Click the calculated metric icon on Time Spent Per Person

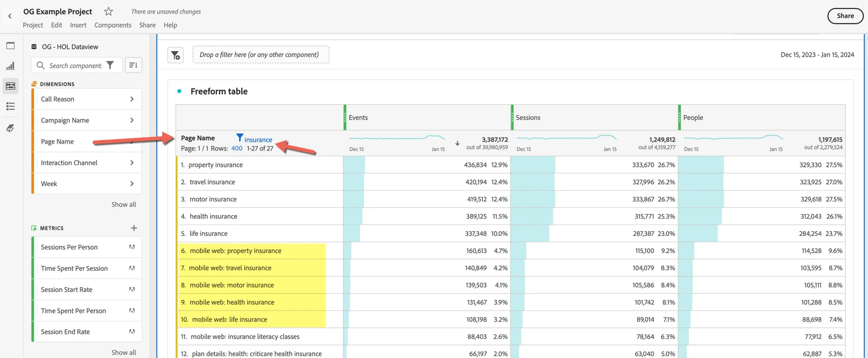click(132, 311)
